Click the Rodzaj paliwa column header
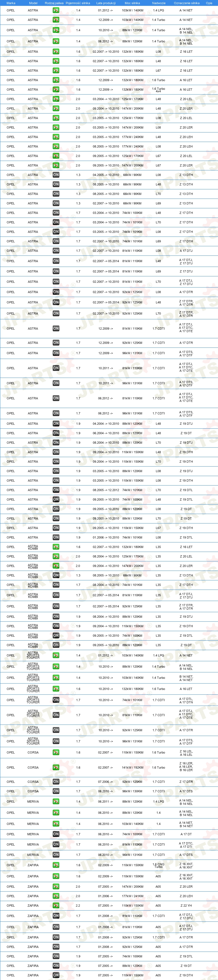 click(x=54, y=3)
